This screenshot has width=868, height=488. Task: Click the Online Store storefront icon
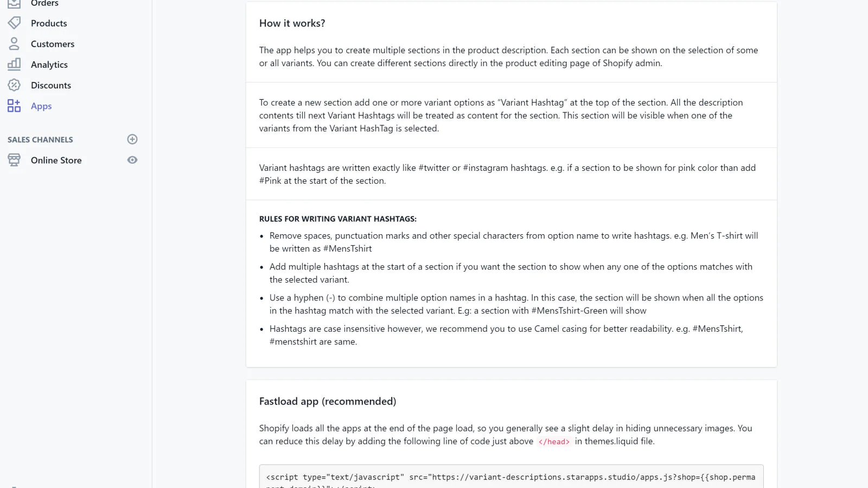pos(14,160)
